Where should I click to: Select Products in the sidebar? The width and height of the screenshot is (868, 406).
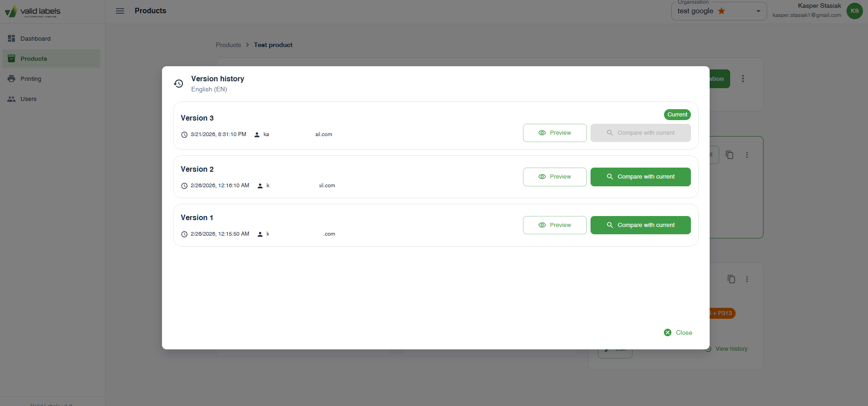click(x=51, y=58)
